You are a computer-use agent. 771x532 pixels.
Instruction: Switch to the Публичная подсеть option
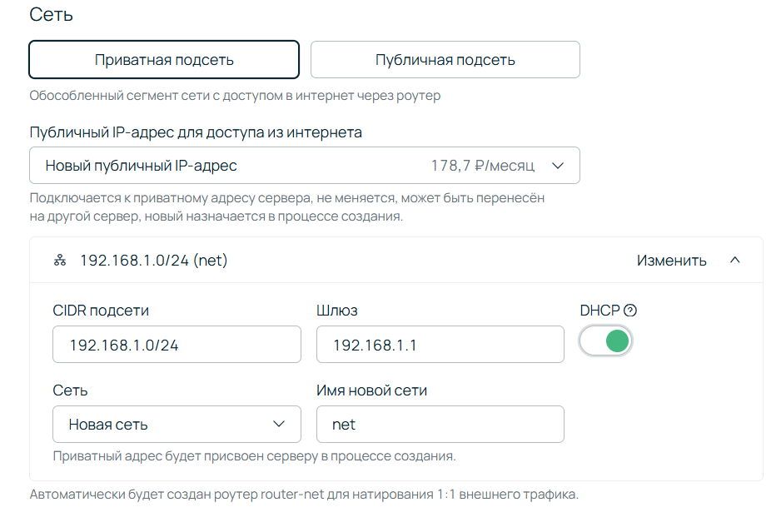pos(445,59)
